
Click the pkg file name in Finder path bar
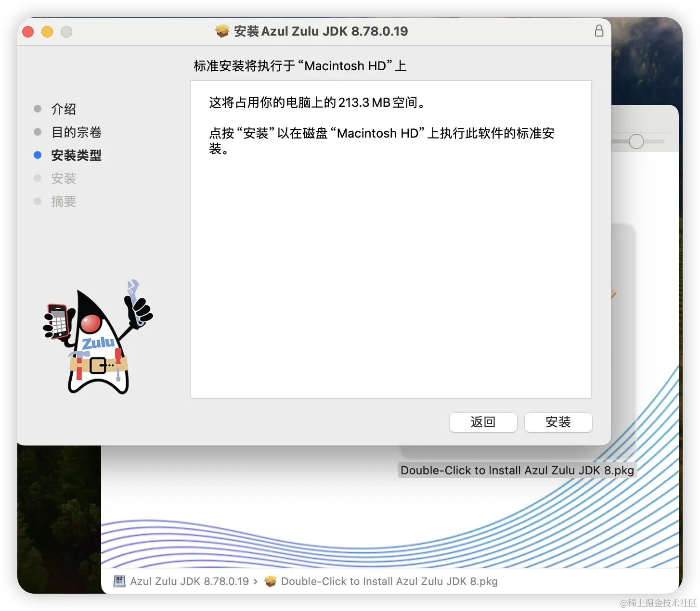click(389, 581)
